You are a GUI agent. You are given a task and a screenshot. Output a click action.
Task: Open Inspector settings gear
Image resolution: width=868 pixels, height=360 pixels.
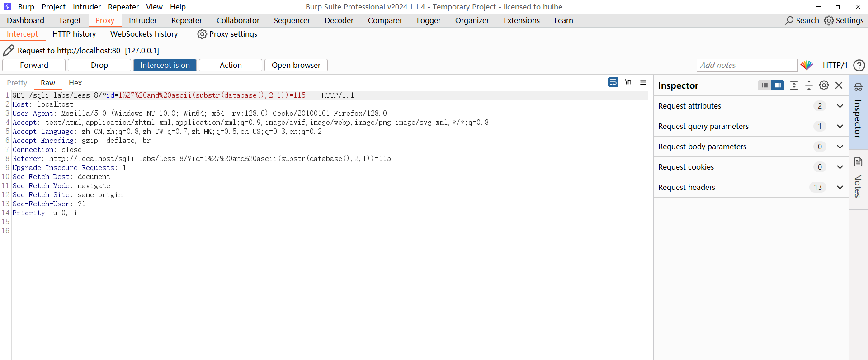point(824,85)
